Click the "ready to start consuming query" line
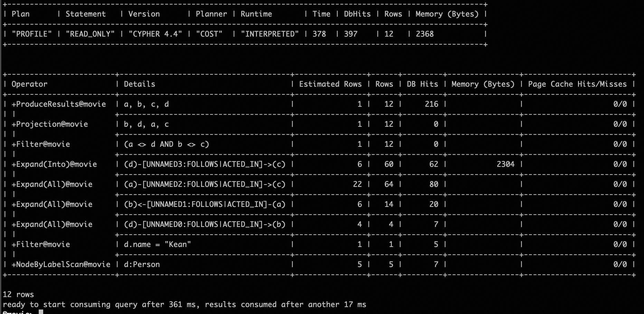This screenshot has width=644, height=314. click(184, 304)
